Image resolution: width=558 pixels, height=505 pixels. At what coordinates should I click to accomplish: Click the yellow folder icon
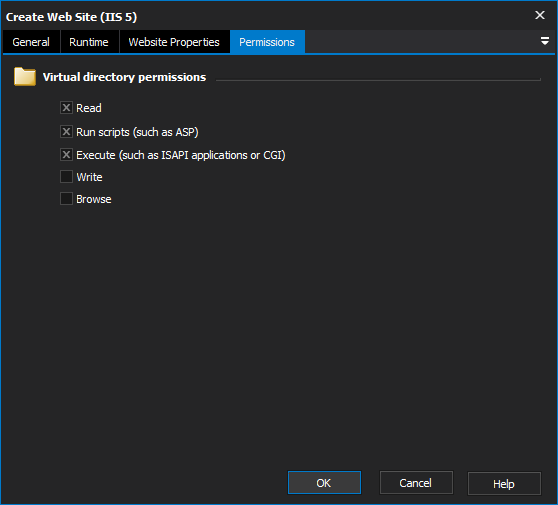25,77
